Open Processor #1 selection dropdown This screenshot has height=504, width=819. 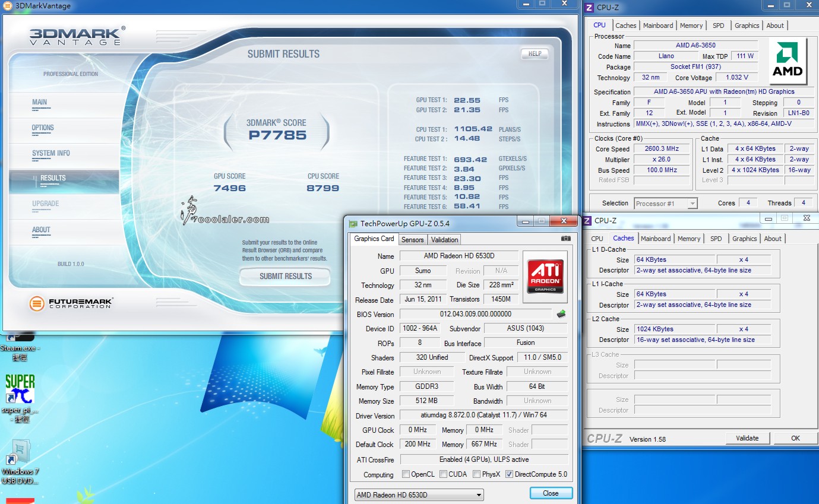(666, 204)
